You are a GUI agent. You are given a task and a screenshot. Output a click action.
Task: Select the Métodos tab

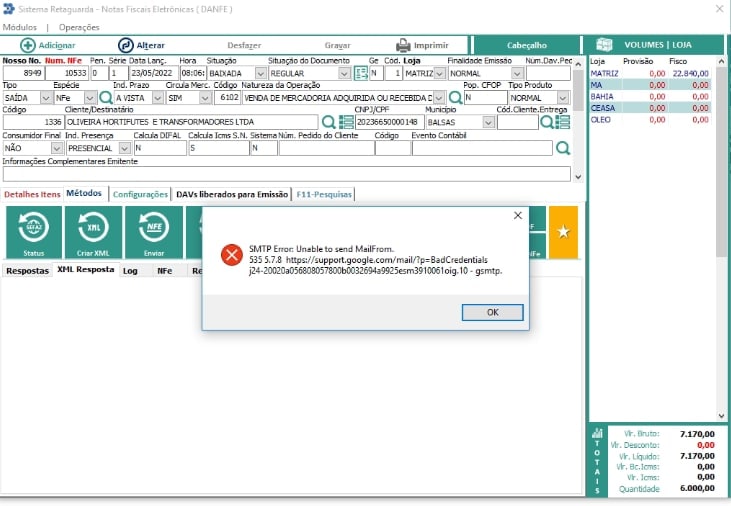pos(84,193)
